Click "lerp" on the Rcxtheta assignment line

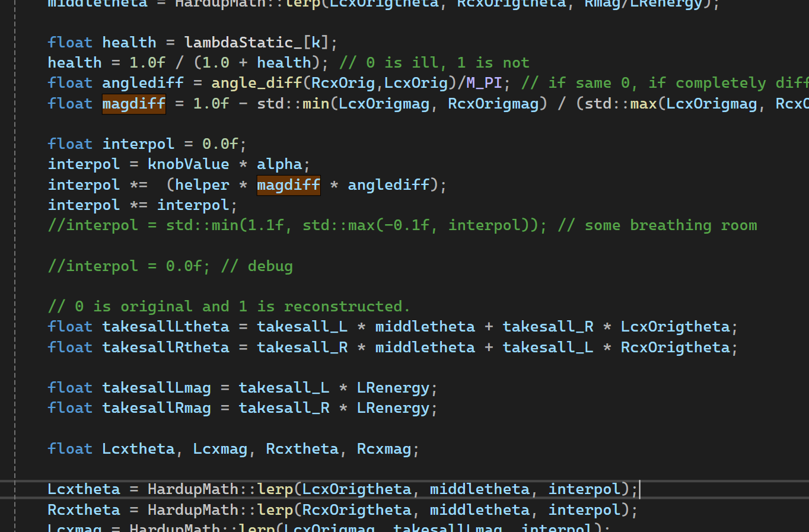(275, 510)
